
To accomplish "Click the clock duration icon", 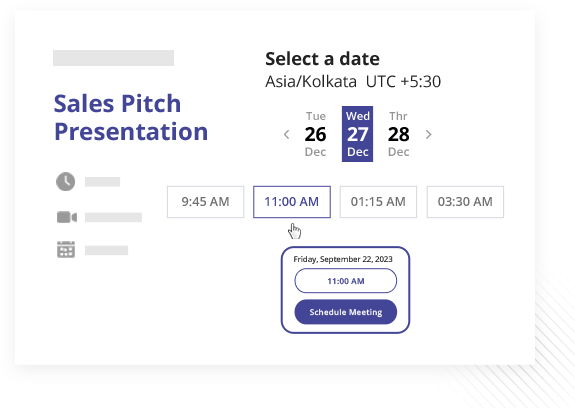I will click(66, 181).
